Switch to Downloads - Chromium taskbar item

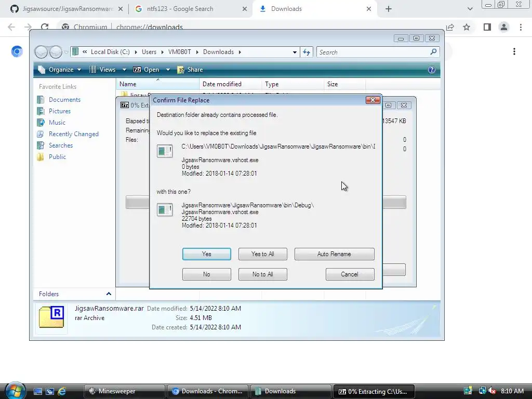(x=208, y=391)
